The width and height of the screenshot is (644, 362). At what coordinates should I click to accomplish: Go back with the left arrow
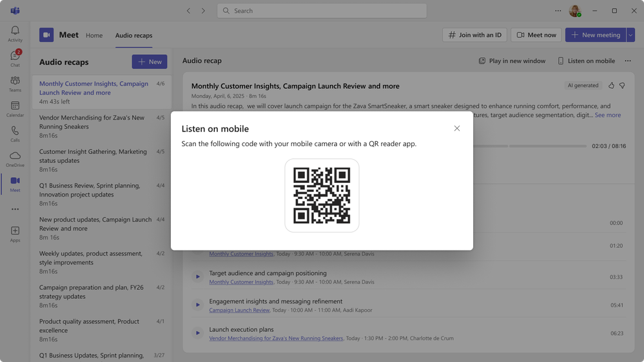click(188, 11)
